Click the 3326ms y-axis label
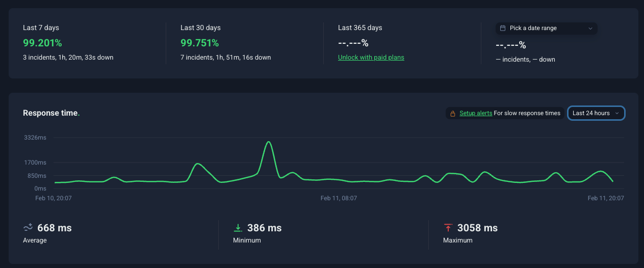 click(35, 138)
